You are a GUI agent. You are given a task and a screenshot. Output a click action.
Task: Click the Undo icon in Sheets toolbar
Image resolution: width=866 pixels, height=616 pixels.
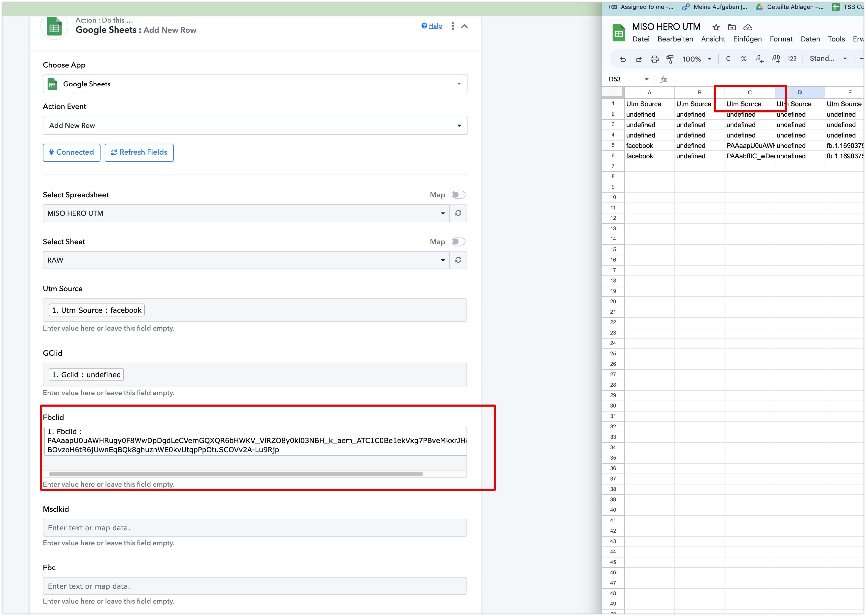pos(623,59)
